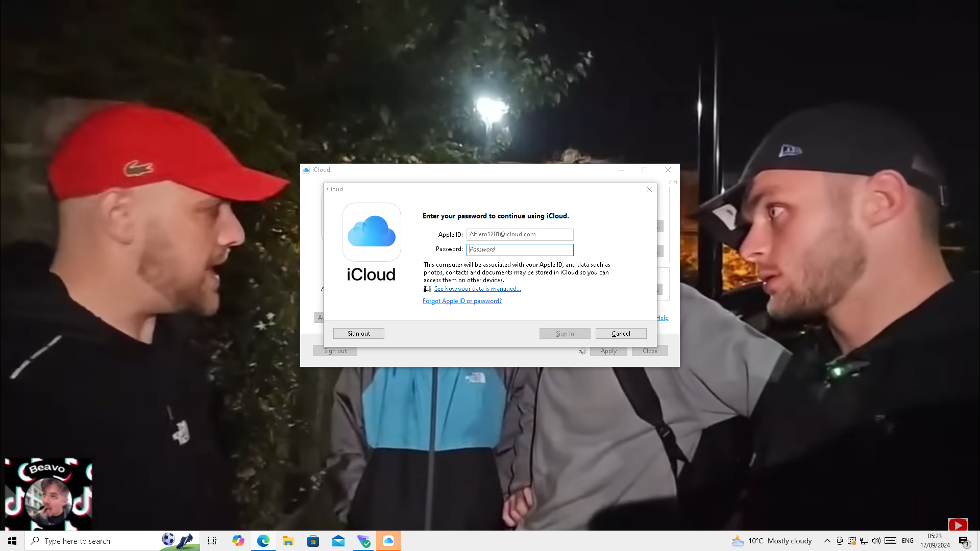Click the Meet Now camera tray icon
The height and width of the screenshot is (551, 980).
click(x=840, y=541)
